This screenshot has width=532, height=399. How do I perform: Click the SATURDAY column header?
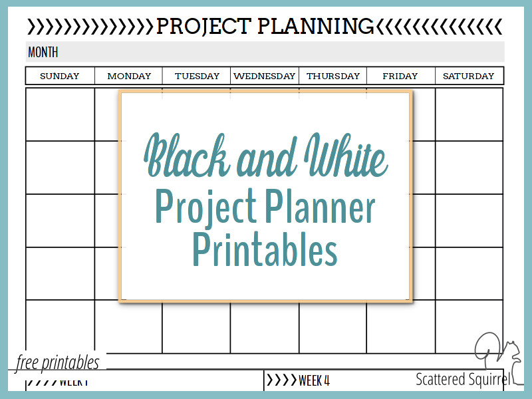[469, 76]
